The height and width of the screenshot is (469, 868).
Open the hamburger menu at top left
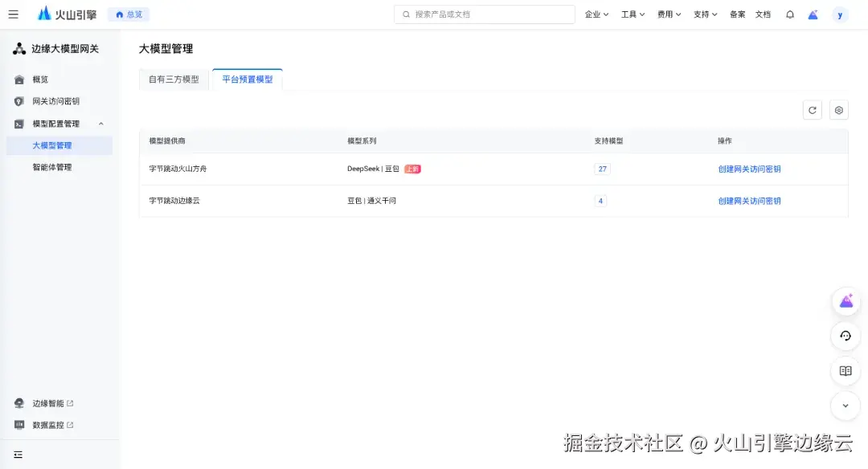click(x=14, y=14)
